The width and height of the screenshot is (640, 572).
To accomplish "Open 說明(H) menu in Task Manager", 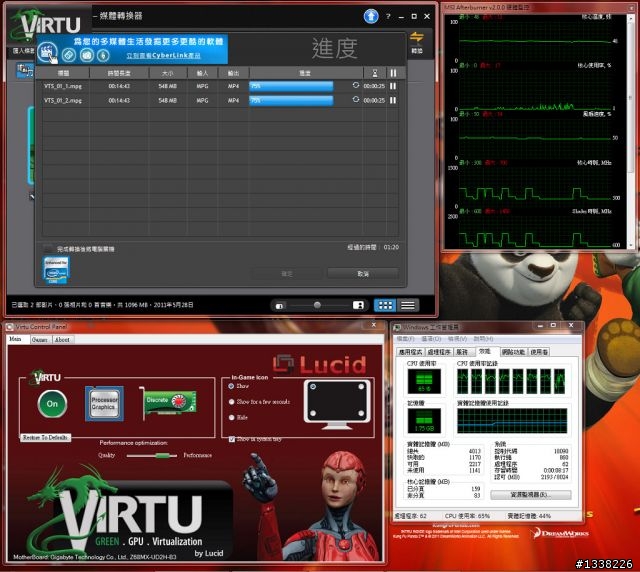I will 483,339.
